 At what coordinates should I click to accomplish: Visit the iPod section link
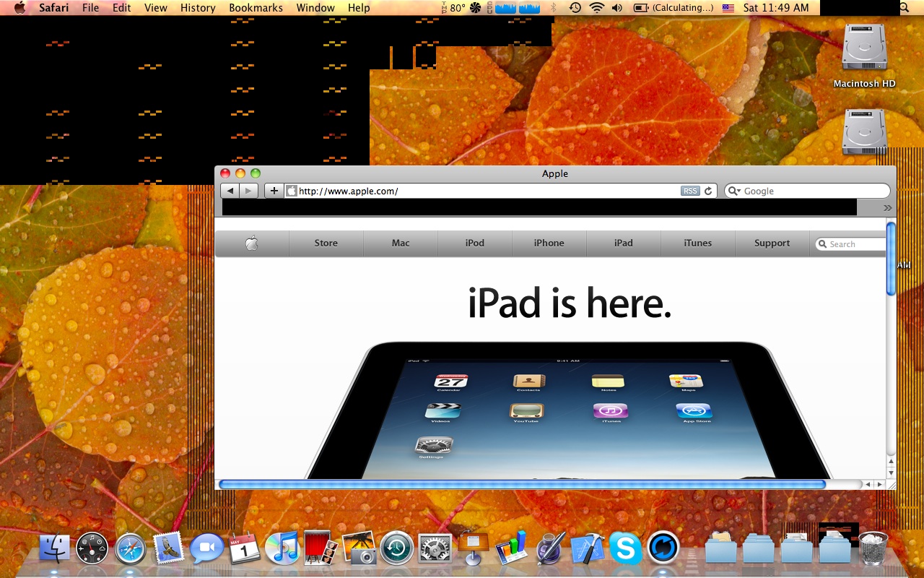click(475, 243)
